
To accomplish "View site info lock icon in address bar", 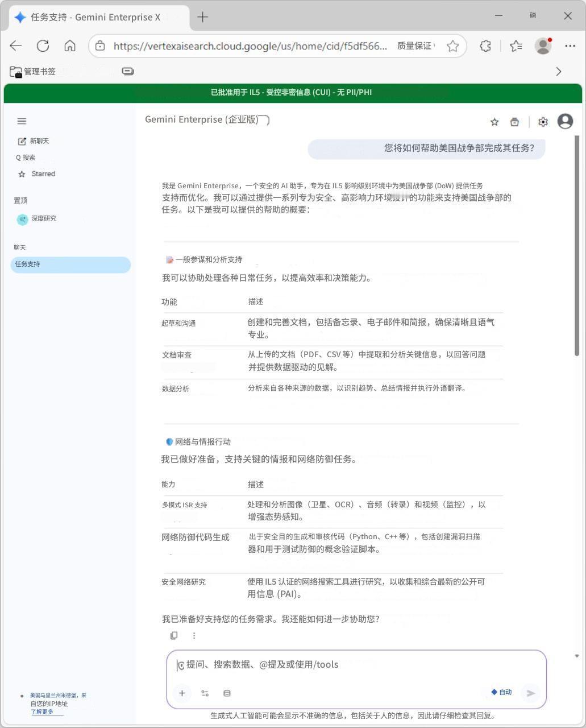I will pos(100,46).
